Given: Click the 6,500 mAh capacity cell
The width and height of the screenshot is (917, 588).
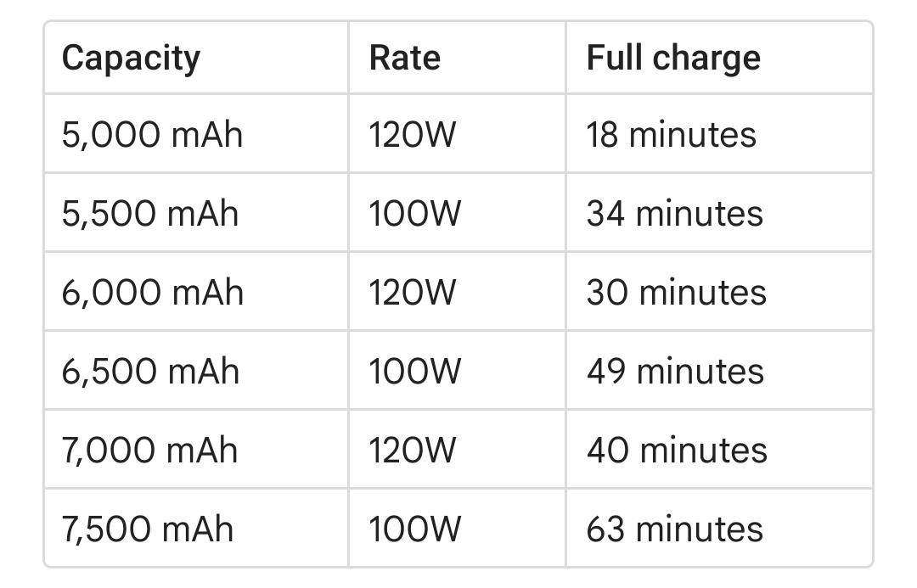Looking at the screenshot, I should click(150, 371).
